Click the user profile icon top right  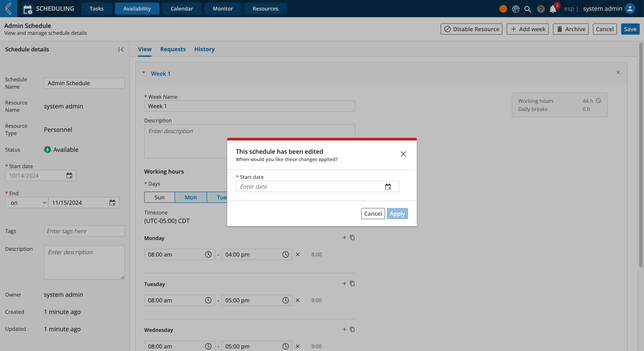click(631, 8)
